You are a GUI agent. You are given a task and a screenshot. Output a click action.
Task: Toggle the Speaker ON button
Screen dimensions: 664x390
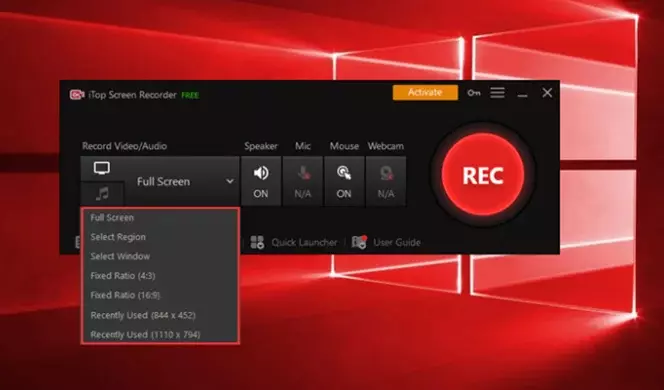(261, 181)
